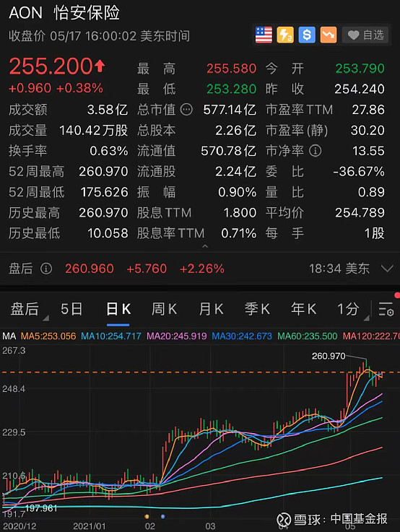400x532 pixels.
Task: Tap the blue dollar sign icon
Action: (x=307, y=35)
